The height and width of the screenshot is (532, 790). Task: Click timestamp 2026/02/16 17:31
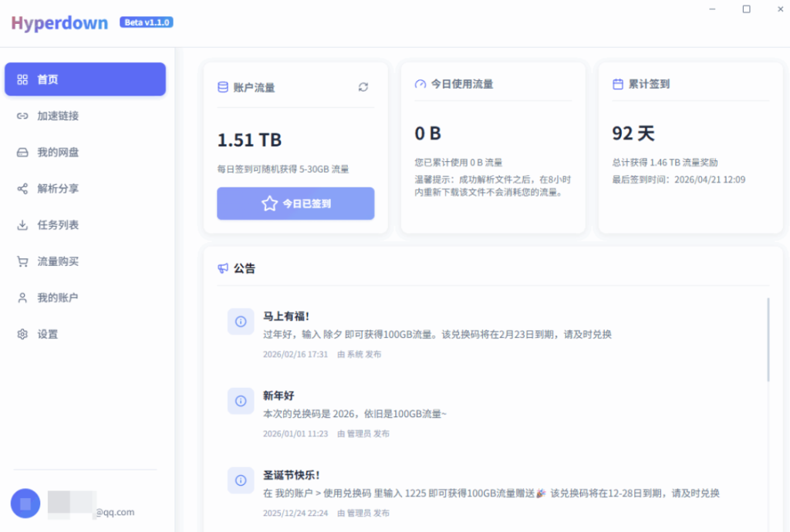click(295, 355)
